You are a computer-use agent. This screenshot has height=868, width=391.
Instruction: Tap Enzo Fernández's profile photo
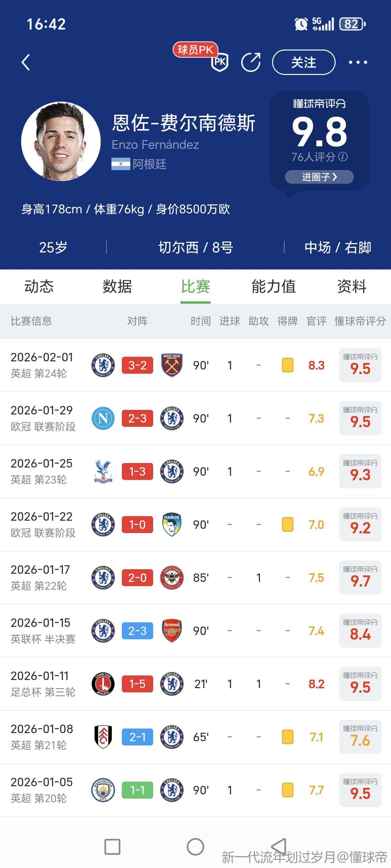61,141
